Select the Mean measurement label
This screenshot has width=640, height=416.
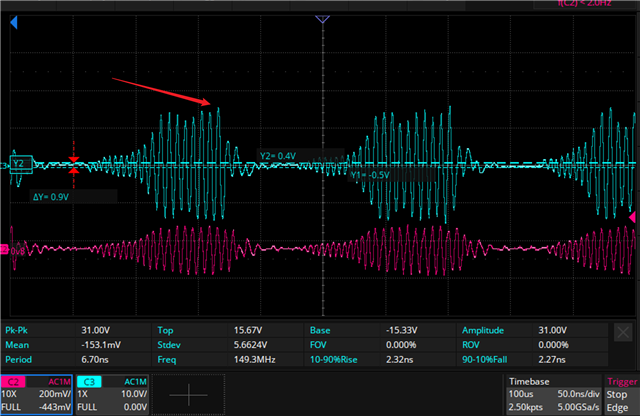pos(17,345)
